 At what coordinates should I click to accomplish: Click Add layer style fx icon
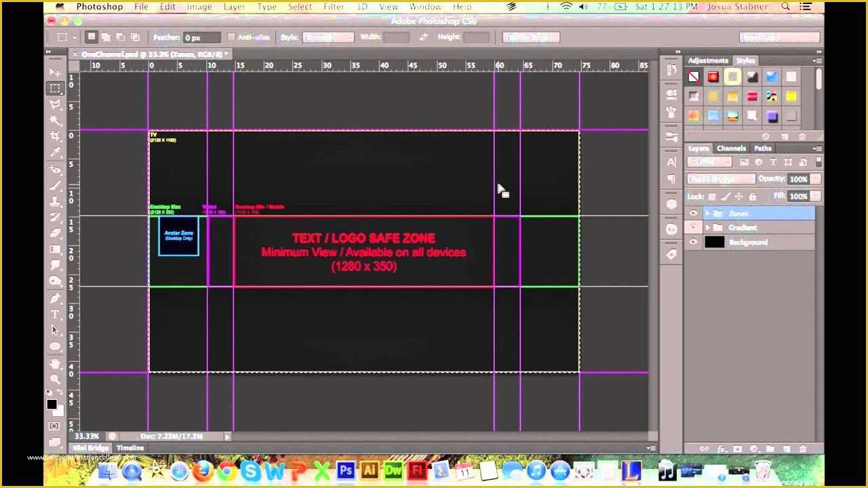(721, 449)
